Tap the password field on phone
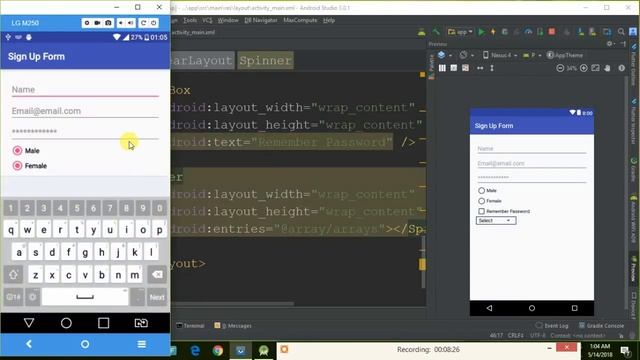Viewport: 640px width, 360px height. (85, 132)
